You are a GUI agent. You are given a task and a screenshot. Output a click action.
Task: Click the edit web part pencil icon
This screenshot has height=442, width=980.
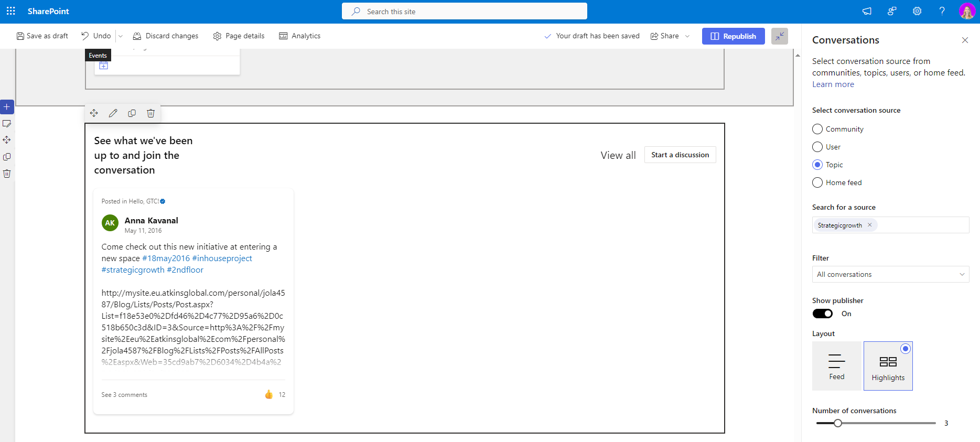tap(113, 113)
